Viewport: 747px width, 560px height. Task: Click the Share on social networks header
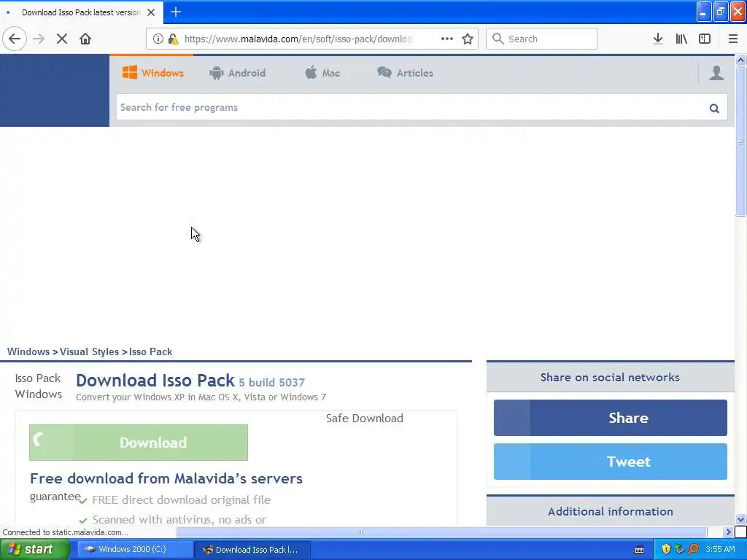(x=611, y=377)
